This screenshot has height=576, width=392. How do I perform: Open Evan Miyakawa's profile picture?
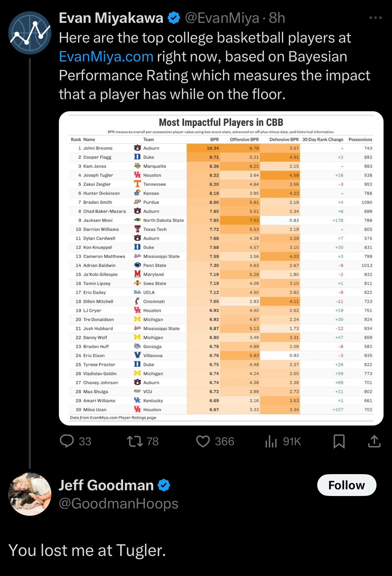(30, 33)
